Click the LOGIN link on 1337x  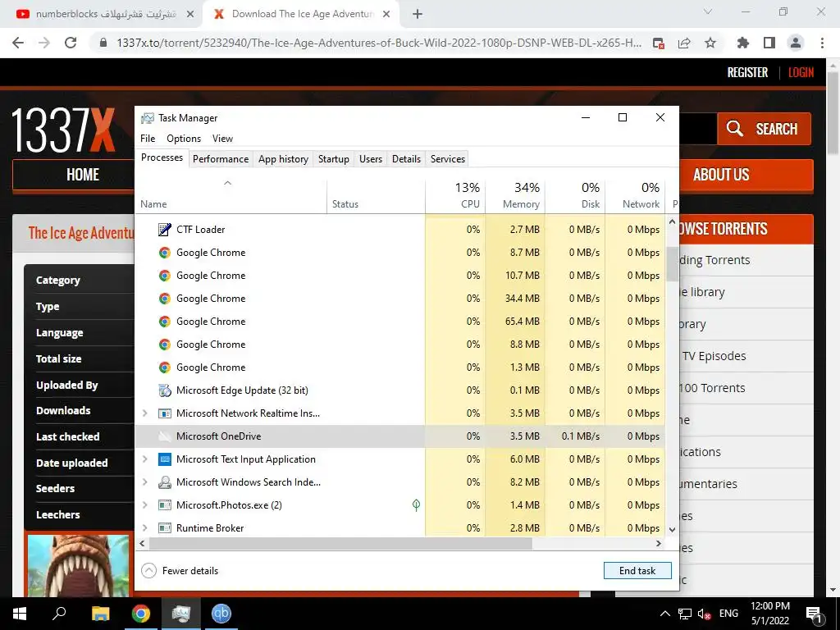(x=801, y=72)
